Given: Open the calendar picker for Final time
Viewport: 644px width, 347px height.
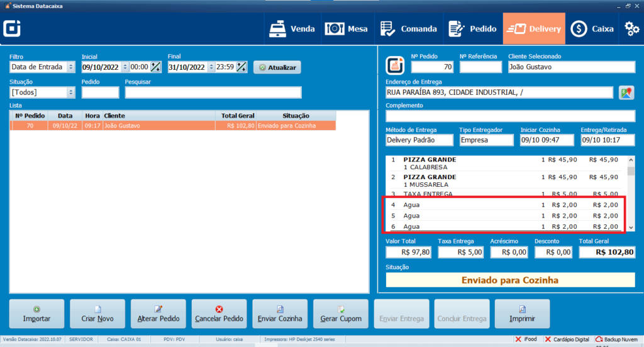Looking at the screenshot, I should 241,67.
